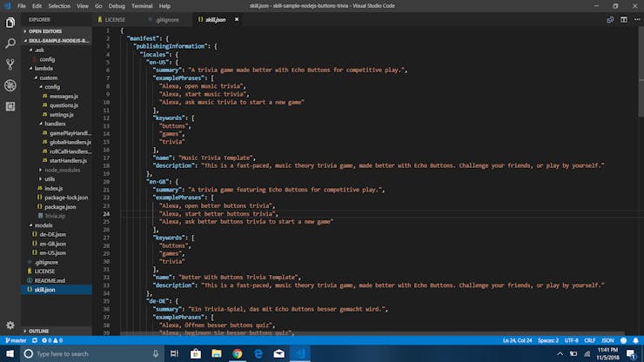Screen dimensions: 644x362
Task: Collapse the SKILL-SAMPLE-NODEJS project root
Action: point(57,41)
